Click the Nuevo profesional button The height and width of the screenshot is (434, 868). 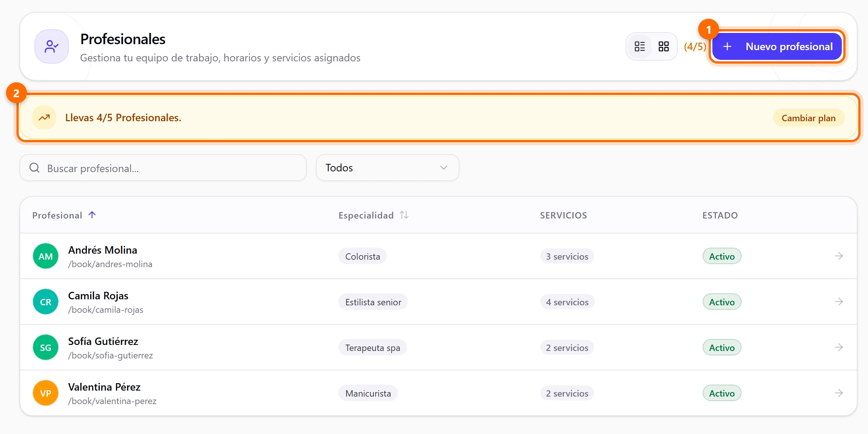(777, 46)
